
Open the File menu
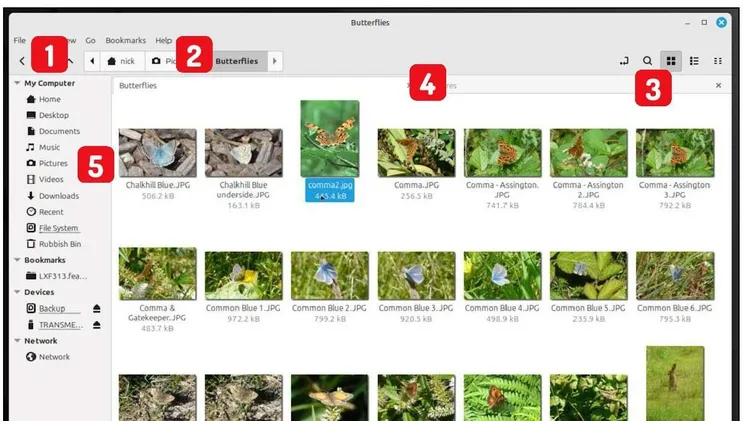click(20, 40)
